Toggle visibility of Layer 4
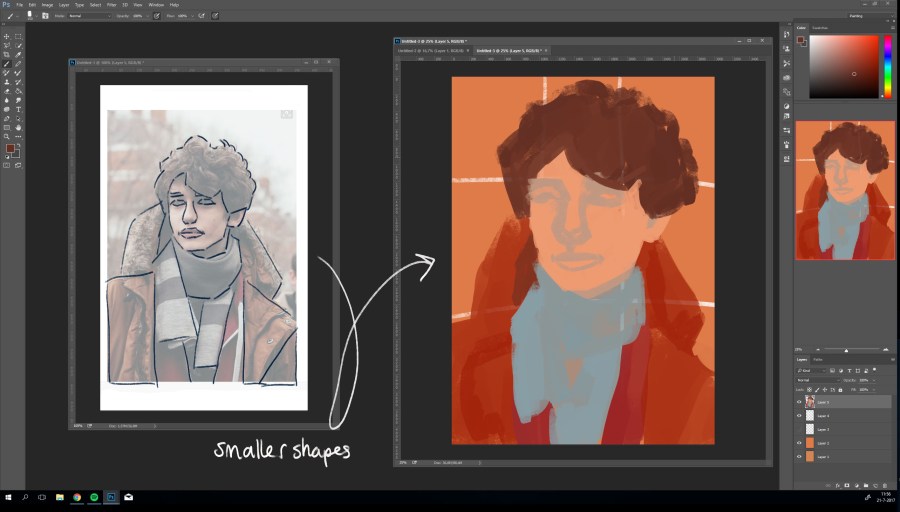 799,416
